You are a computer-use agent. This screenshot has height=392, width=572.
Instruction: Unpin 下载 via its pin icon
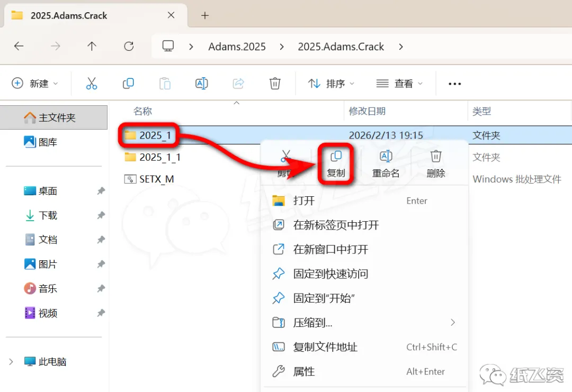pos(101,215)
